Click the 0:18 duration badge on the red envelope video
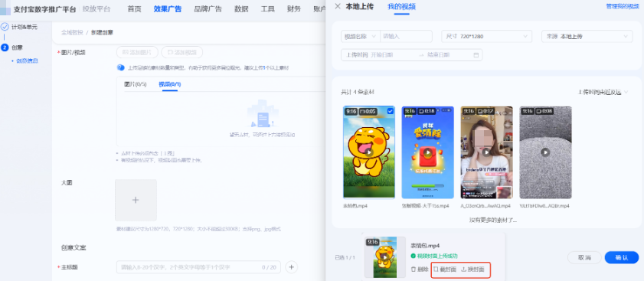 427,111
